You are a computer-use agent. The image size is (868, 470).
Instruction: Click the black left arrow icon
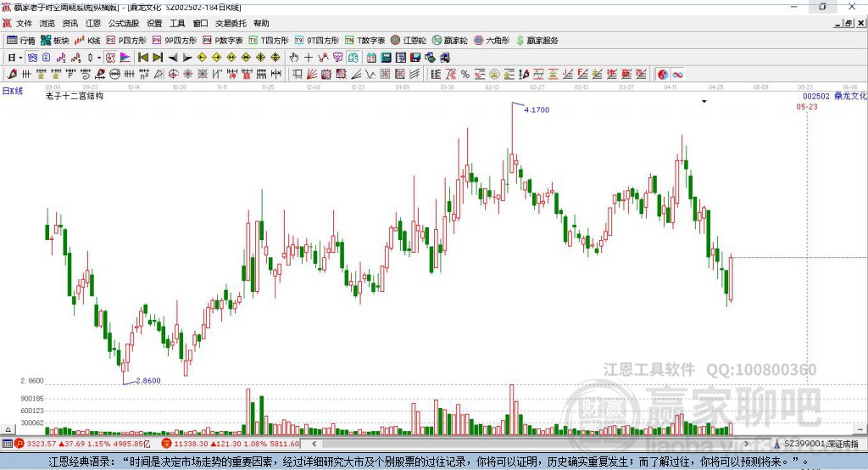pyautogui.click(x=173, y=58)
